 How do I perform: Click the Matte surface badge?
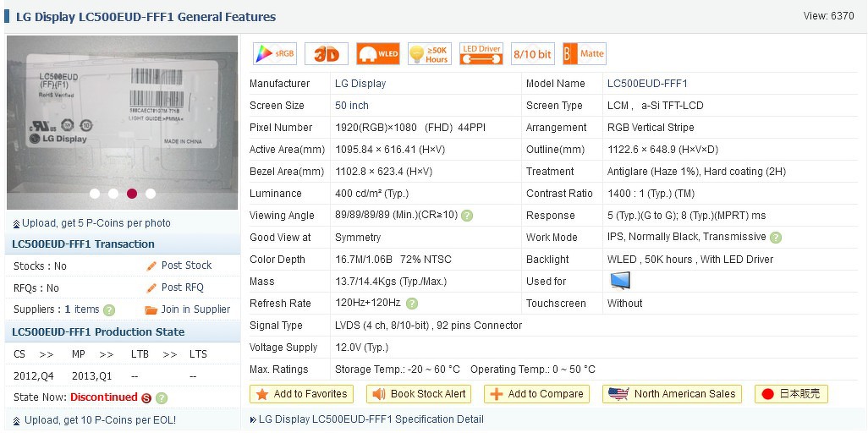pos(584,53)
